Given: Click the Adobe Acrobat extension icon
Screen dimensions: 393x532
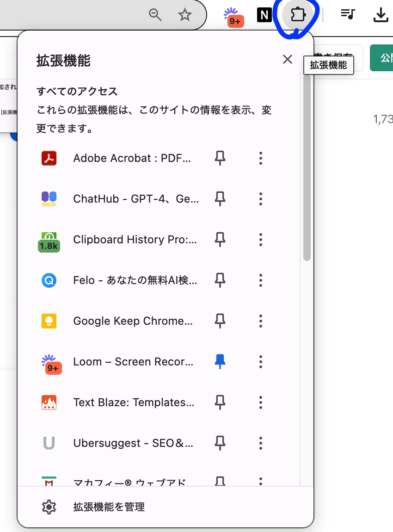Looking at the screenshot, I should [x=49, y=158].
